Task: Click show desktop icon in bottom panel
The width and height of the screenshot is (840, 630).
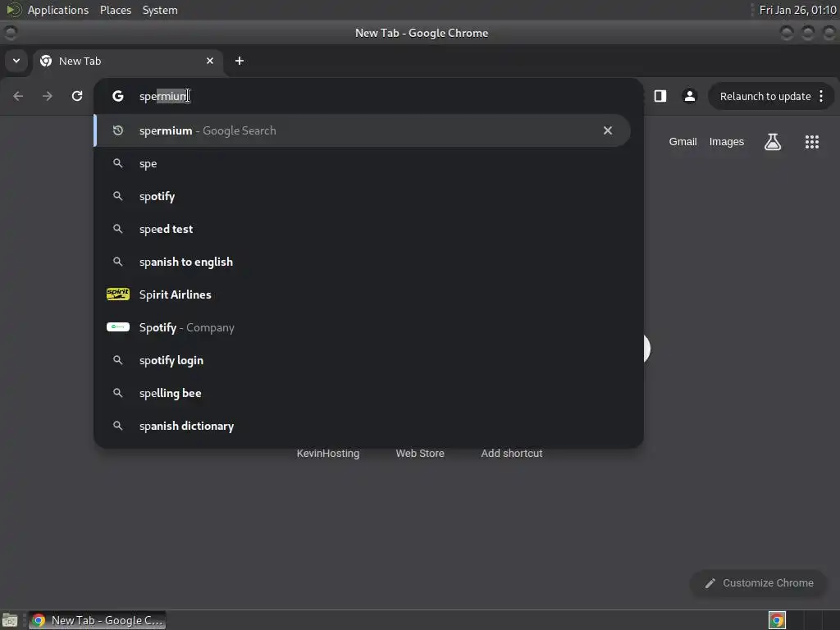Action: click(10, 620)
